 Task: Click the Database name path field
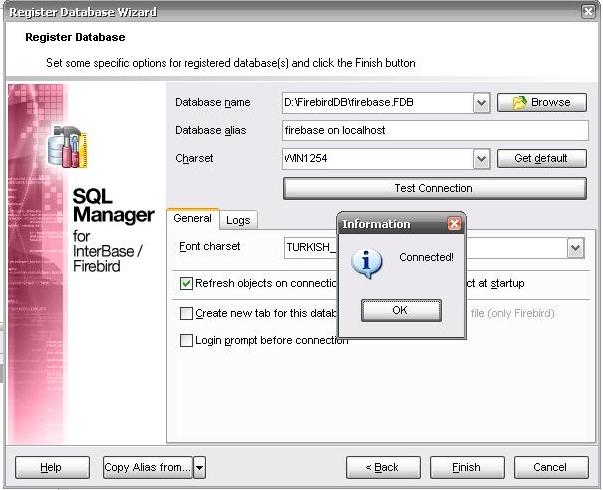click(378, 103)
